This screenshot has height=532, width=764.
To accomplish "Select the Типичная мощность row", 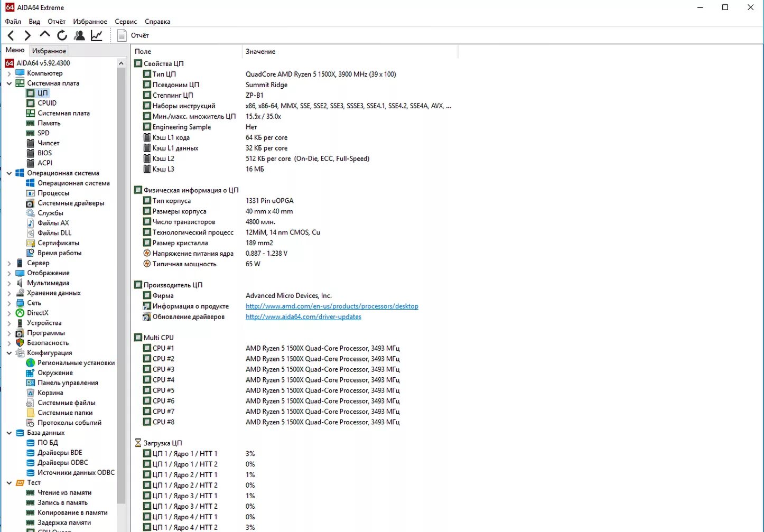I will point(294,264).
